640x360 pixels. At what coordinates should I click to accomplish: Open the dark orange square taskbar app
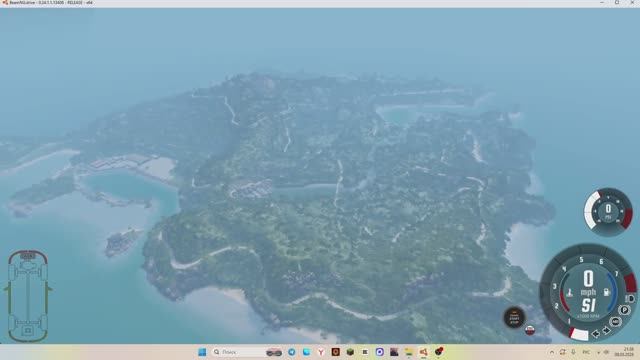click(336, 352)
